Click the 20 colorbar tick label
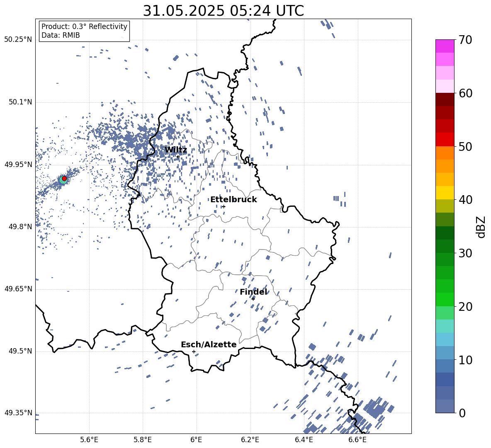The image size is (491, 448). click(465, 307)
